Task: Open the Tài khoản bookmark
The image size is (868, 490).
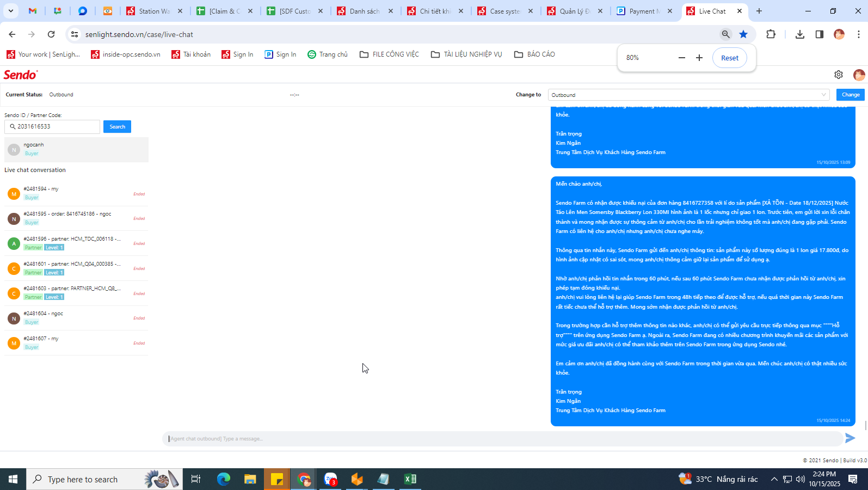Action: pyautogui.click(x=191, y=54)
